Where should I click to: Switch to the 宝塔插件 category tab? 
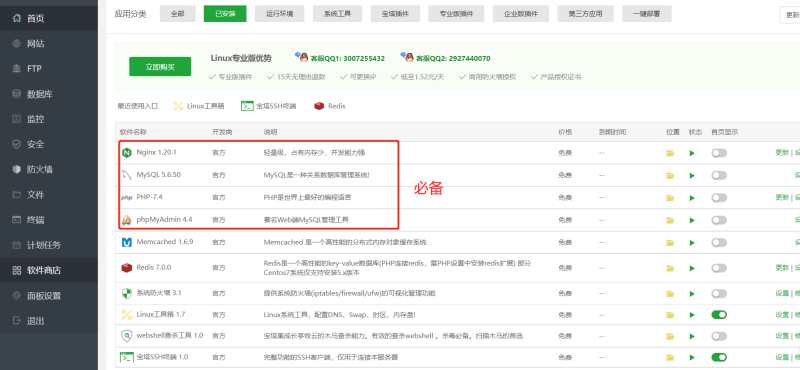[x=395, y=14]
